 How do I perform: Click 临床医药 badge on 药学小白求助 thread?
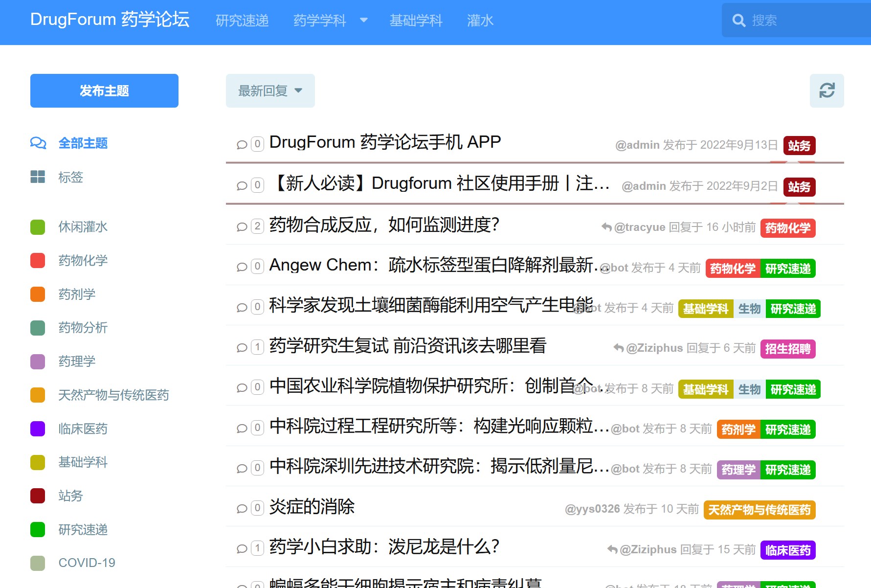788,550
